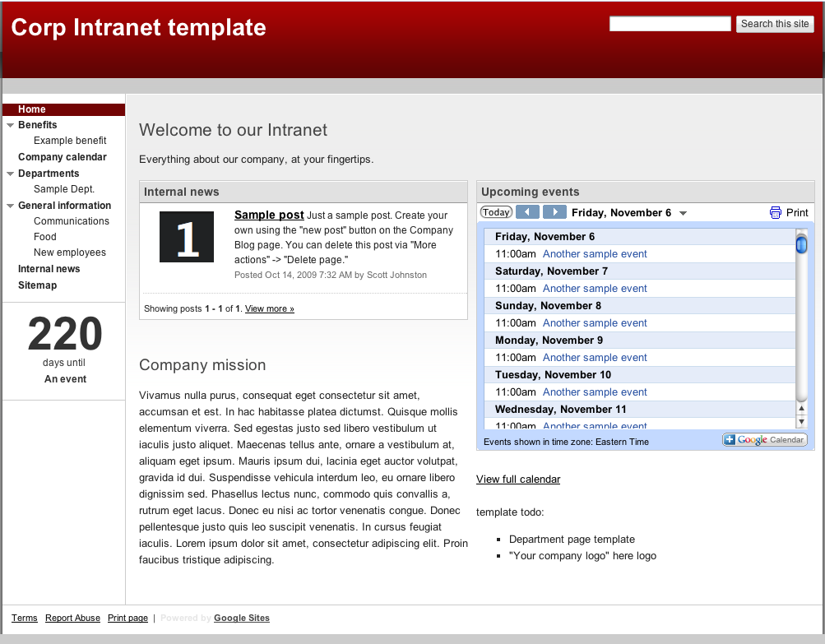Open the date dropdown next to Friday, November 6
The image size is (825, 644).
pyautogui.click(x=683, y=213)
